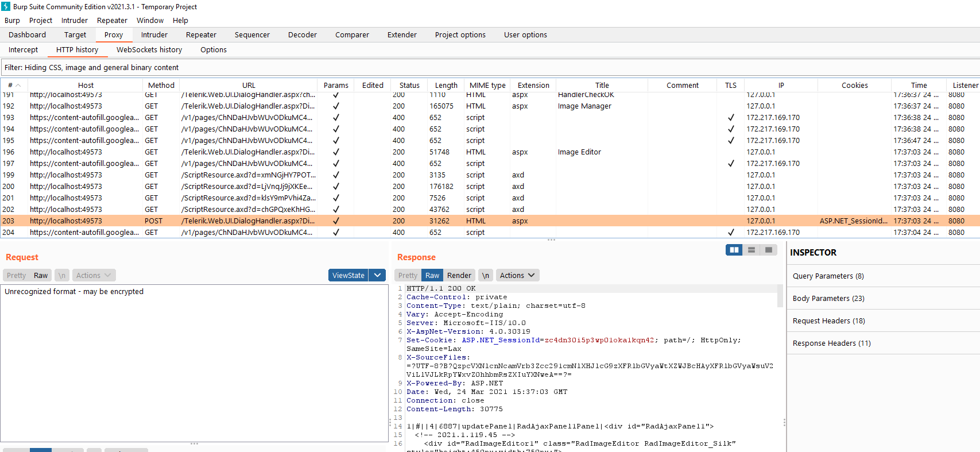Select the top/bottom stacked layout icon
Viewport: 980px width, 452px height.
coord(751,250)
